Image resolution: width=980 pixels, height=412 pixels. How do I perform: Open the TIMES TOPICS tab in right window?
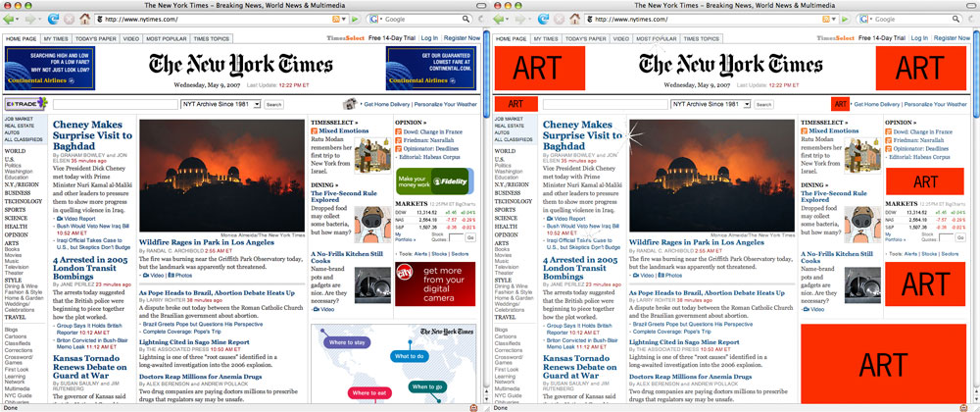702,39
